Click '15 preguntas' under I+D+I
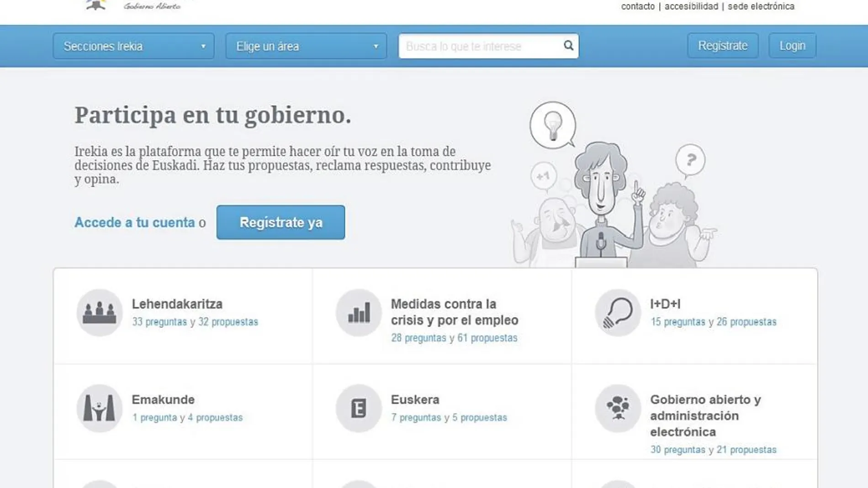The image size is (868, 488). 678,322
